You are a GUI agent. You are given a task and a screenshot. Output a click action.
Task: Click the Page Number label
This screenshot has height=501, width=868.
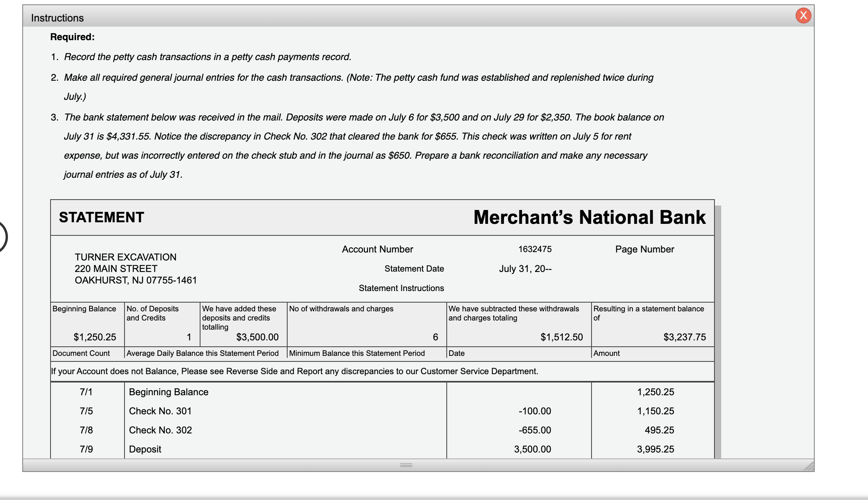tap(644, 249)
